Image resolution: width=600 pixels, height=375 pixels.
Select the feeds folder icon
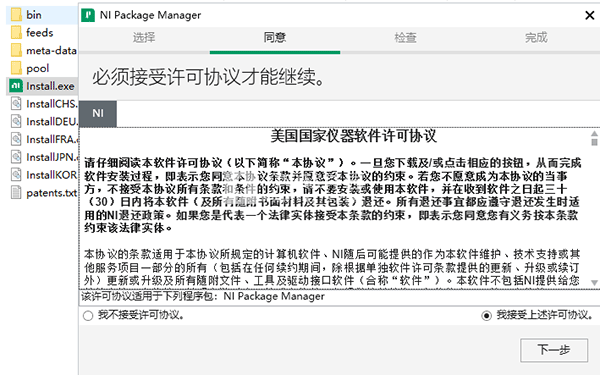[16, 33]
